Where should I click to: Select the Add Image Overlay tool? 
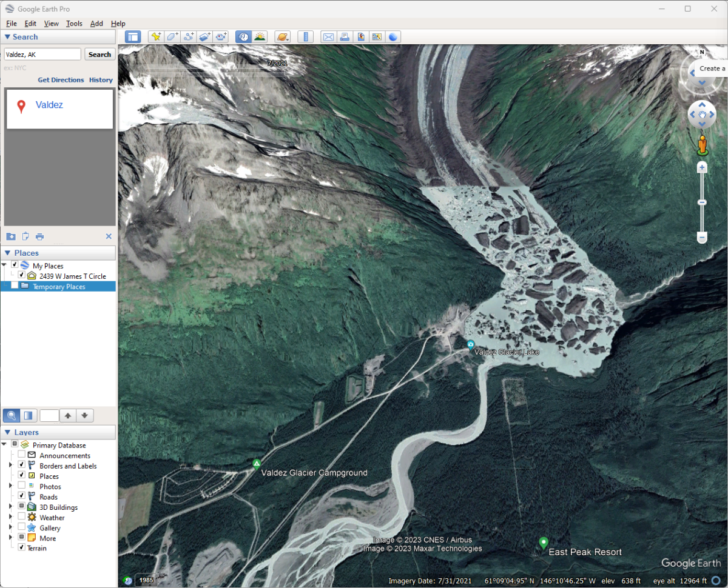point(205,37)
